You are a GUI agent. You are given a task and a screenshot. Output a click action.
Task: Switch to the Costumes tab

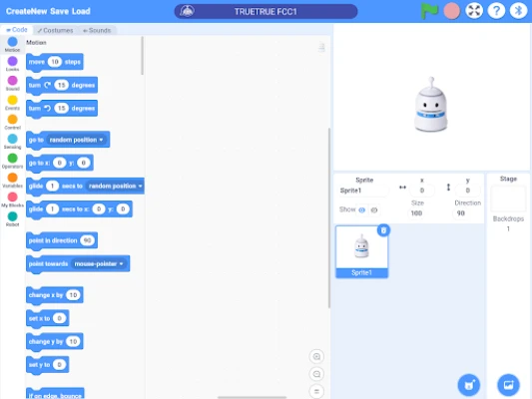55,31
